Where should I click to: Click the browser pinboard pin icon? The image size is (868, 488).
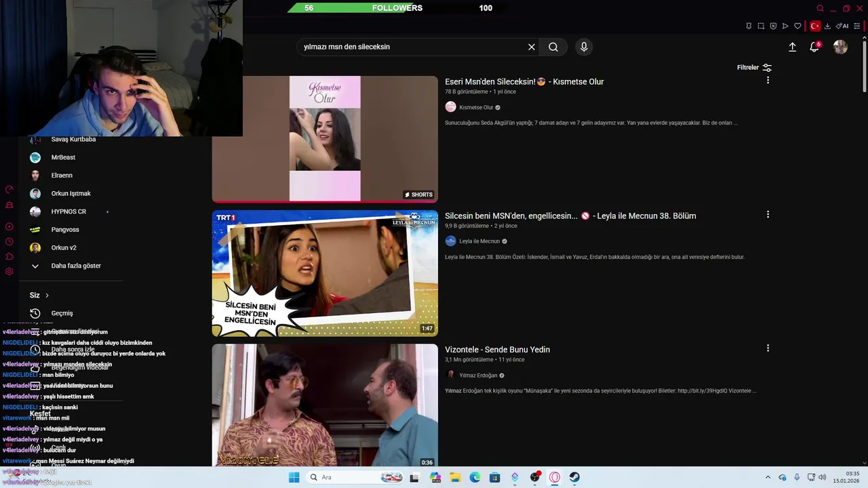pos(749,26)
